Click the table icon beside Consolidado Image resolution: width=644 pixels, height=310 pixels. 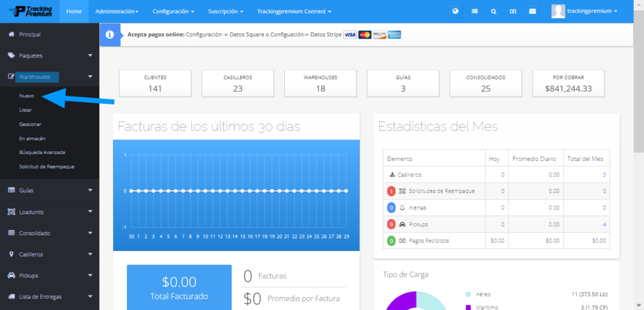click(x=11, y=233)
